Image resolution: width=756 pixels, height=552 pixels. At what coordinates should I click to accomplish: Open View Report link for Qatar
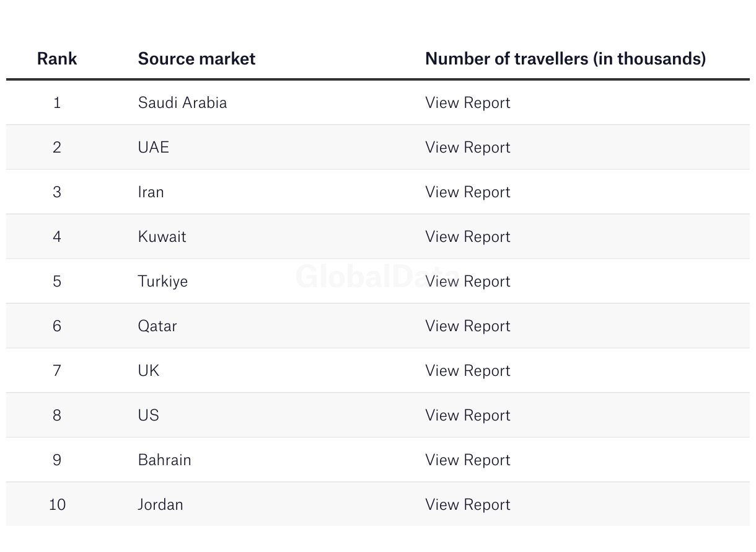467,326
